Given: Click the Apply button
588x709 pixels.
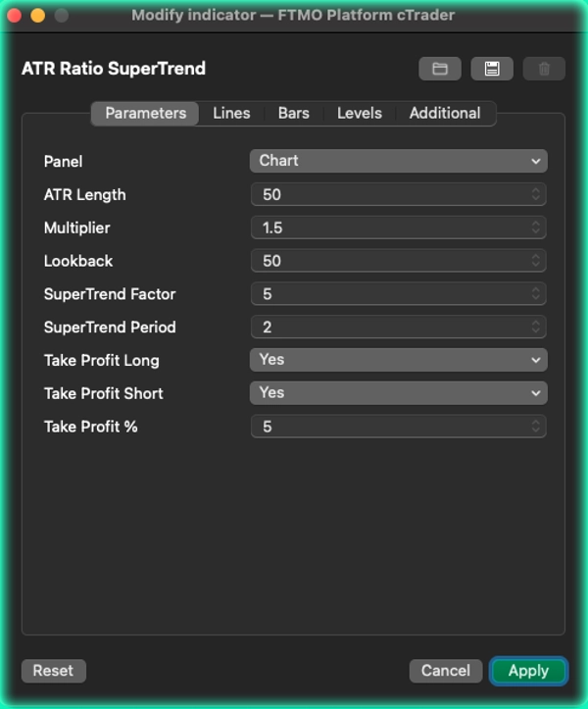Looking at the screenshot, I should point(528,671).
